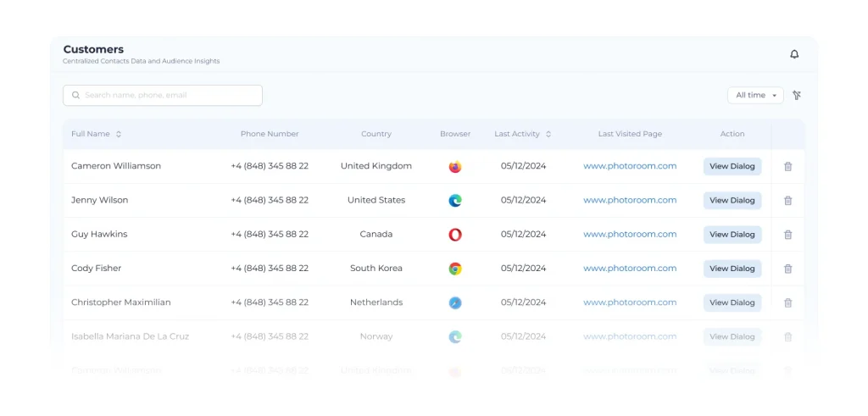
Task: Click the Phone Number column header
Action: tap(270, 134)
